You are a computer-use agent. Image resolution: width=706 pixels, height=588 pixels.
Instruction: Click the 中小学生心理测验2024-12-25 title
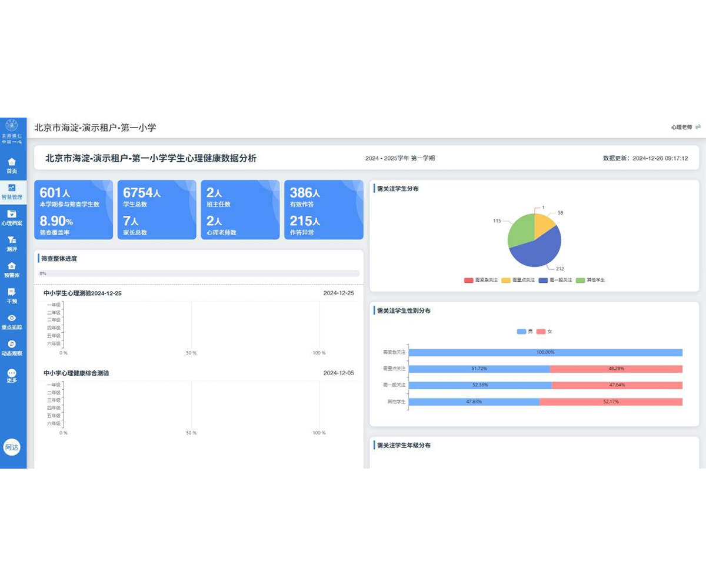[82, 293]
